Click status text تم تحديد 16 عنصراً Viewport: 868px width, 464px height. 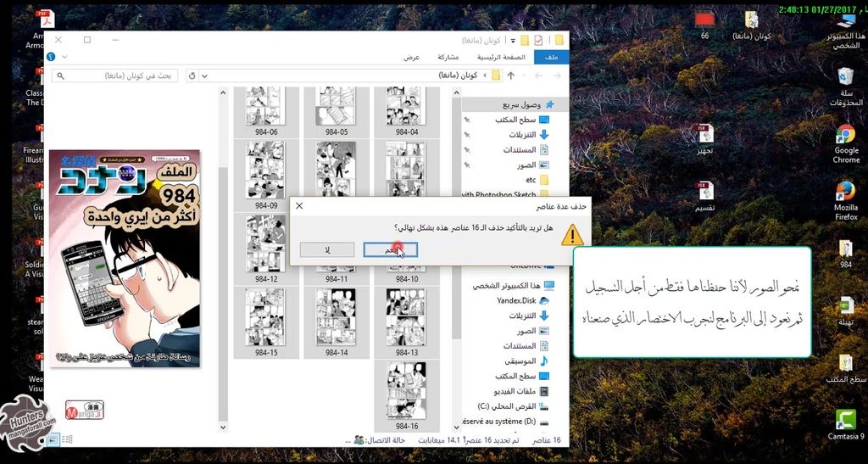[491, 440]
